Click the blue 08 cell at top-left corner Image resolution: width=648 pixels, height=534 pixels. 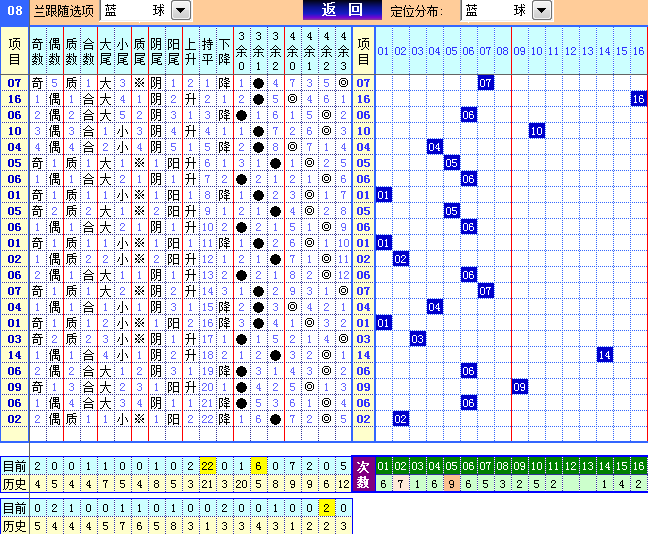coord(14,11)
